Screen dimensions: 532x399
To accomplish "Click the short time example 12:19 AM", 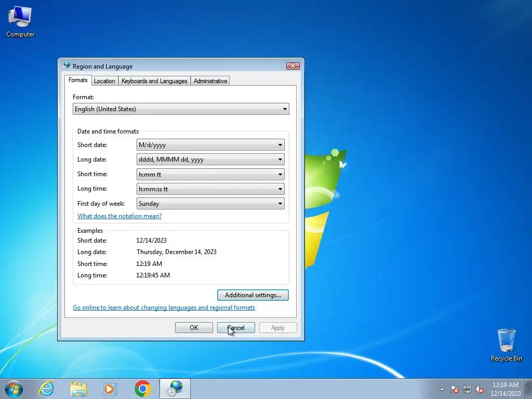I will (149, 263).
